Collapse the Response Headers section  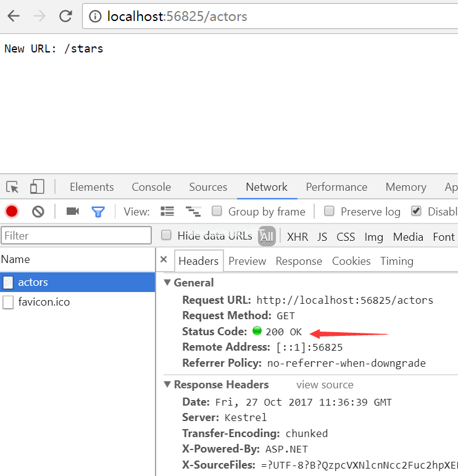pos(167,385)
